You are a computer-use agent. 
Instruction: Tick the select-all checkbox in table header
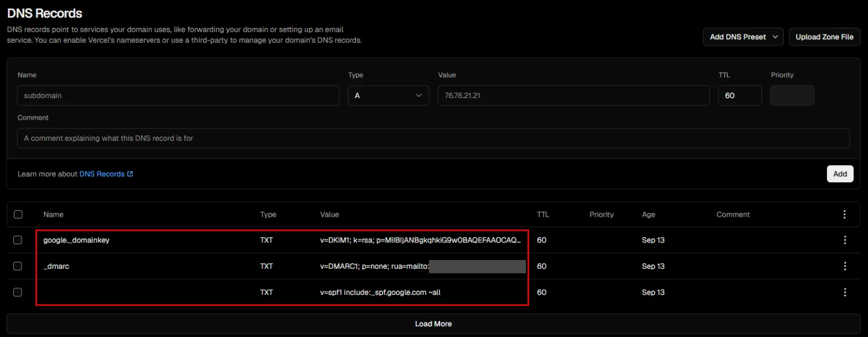pos(18,215)
